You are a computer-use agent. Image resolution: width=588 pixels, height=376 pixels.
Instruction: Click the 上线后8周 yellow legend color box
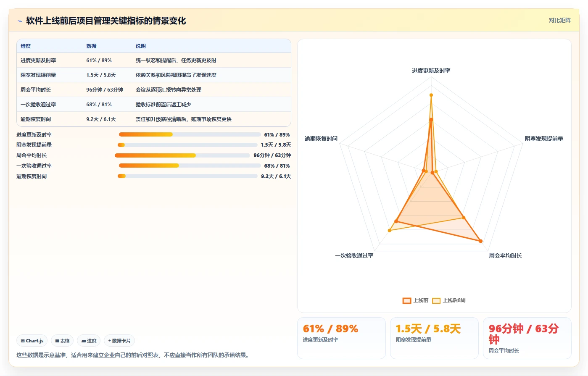pyautogui.click(x=436, y=300)
